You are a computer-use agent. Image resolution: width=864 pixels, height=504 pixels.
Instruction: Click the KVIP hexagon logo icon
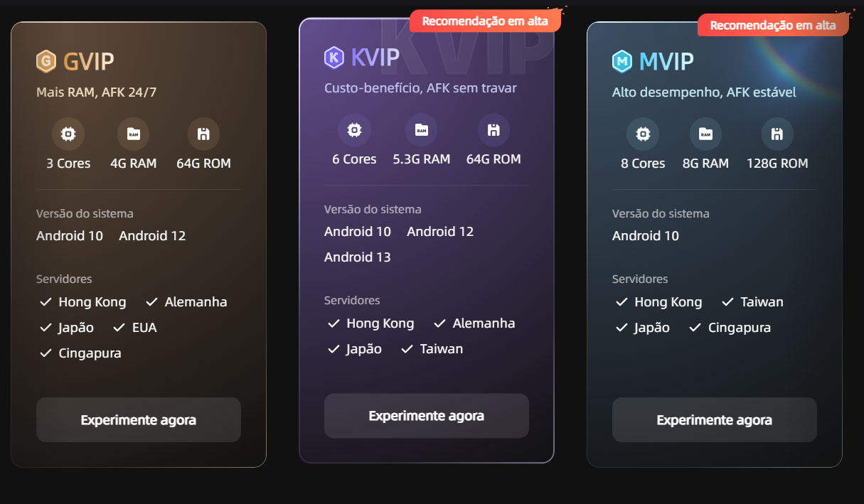pos(334,58)
